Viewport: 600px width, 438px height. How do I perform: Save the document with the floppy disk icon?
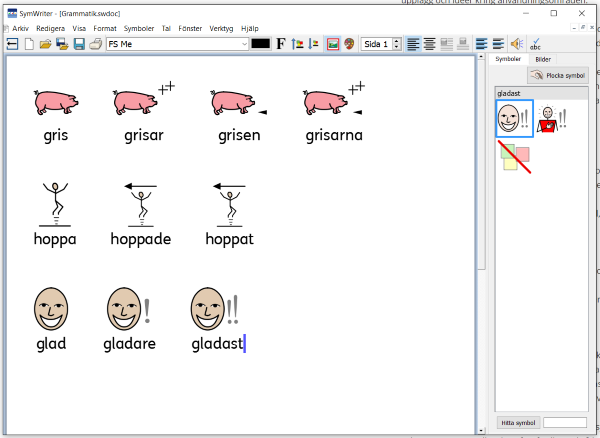click(78, 44)
